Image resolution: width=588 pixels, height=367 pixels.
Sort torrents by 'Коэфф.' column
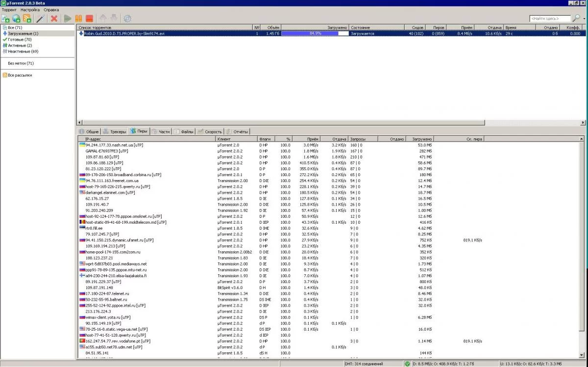(572, 27)
